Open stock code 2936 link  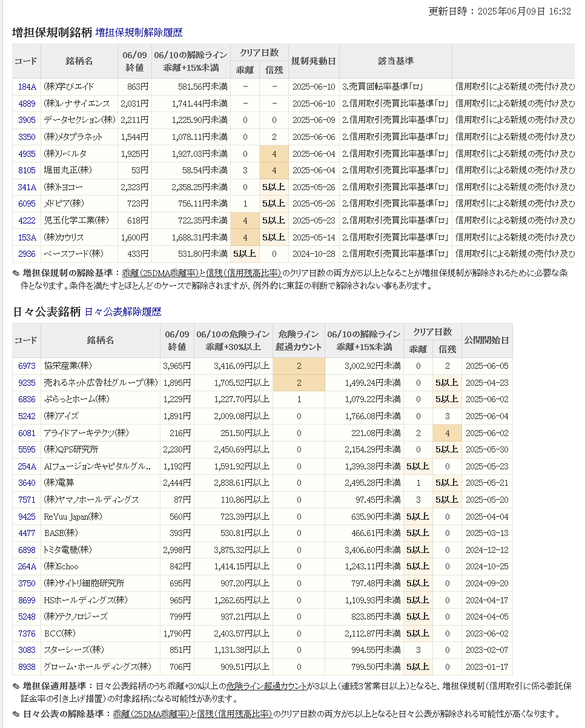tap(27, 254)
